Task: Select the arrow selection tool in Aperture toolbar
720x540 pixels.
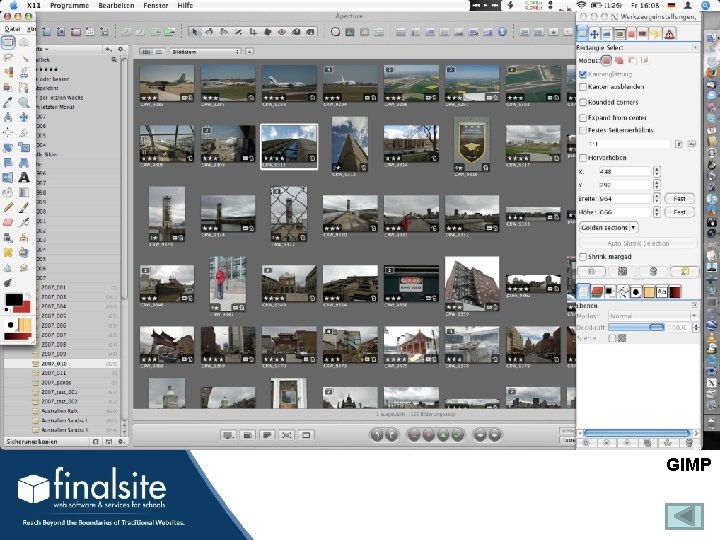Action: click(x=194, y=31)
